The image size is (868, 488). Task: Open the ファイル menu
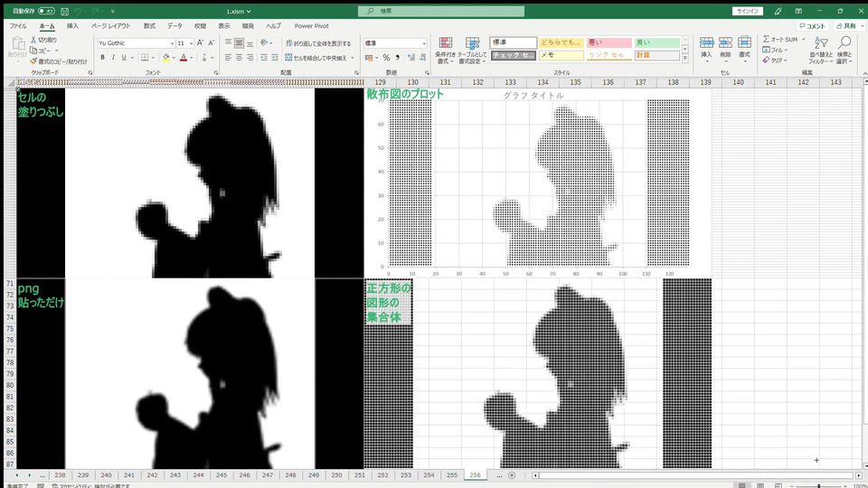(x=18, y=26)
